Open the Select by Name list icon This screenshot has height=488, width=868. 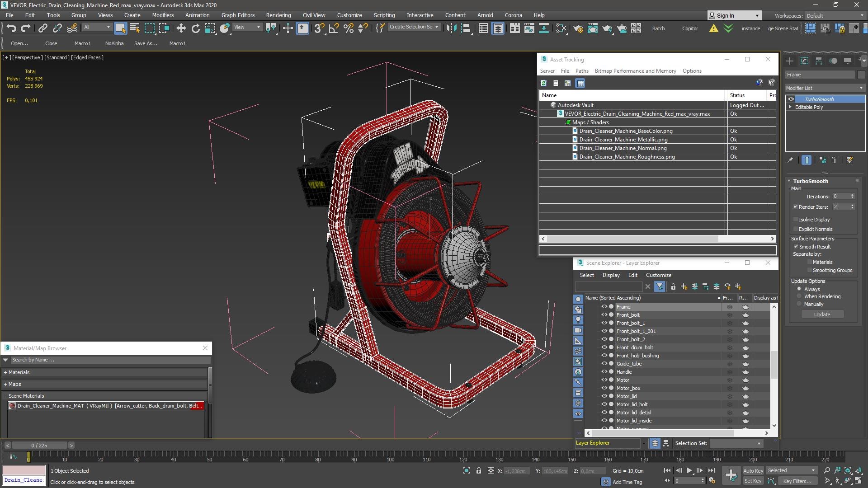[135, 28]
